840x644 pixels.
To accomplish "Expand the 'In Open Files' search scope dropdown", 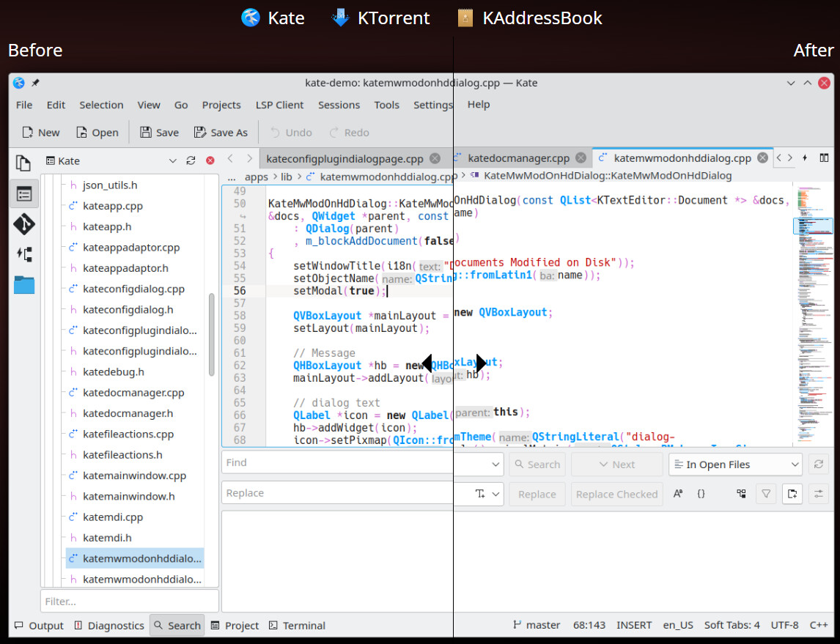I will click(795, 465).
